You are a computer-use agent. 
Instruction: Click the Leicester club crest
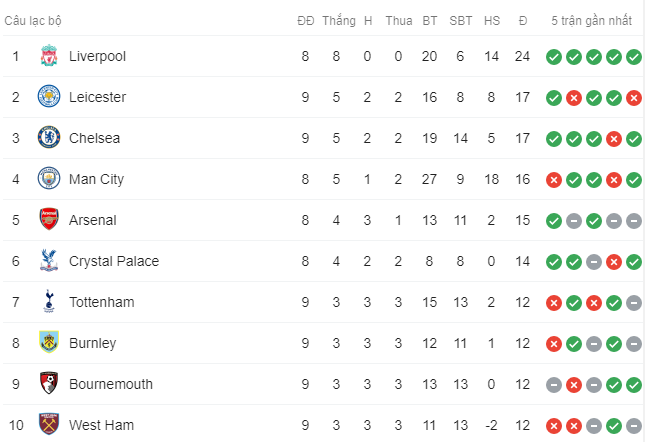coord(49,97)
